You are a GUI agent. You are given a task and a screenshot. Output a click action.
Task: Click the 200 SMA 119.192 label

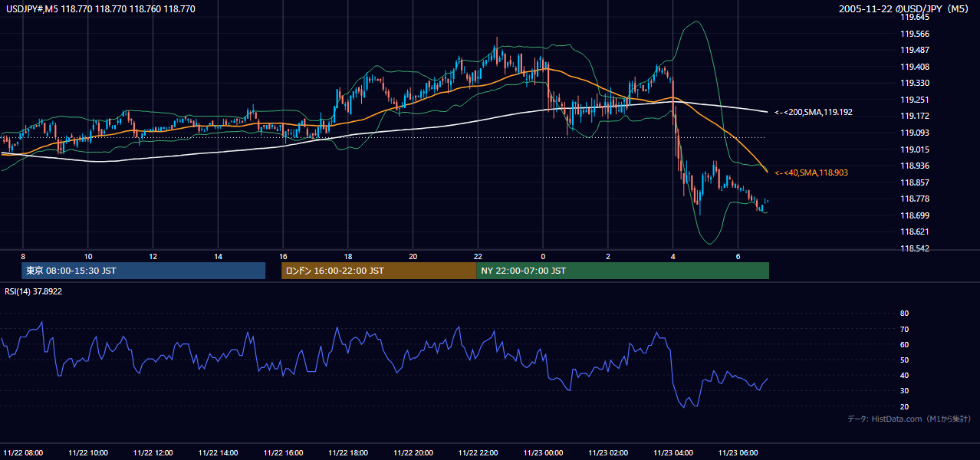pyautogui.click(x=813, y=112)
